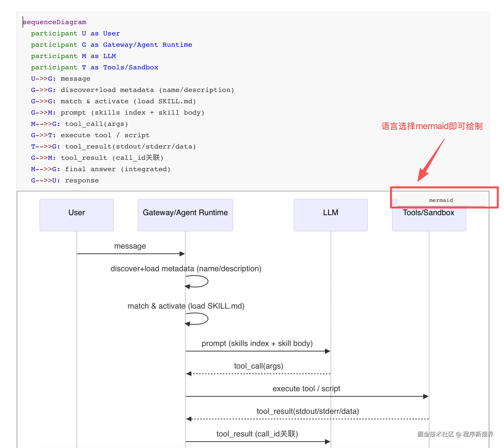Viewport: 504px width, 448px height.
Task: Select the LLM participant box
Action: click(330, 215)
